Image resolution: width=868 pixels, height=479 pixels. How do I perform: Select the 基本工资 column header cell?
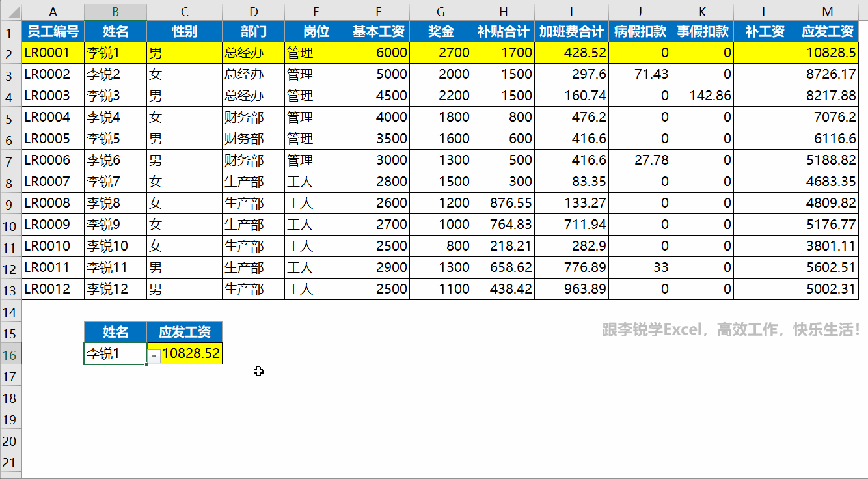click(x=378, y=31)
